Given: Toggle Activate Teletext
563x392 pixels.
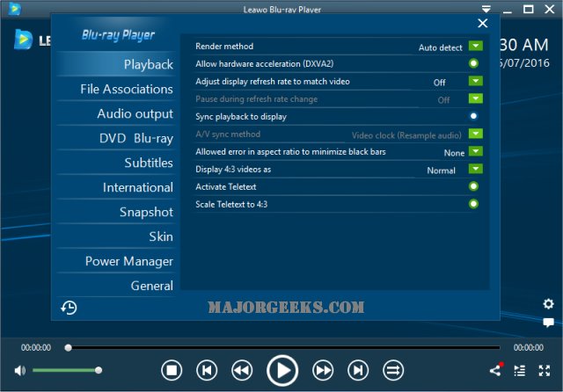Looking at the screenshot, I should [x=473, y=186].
